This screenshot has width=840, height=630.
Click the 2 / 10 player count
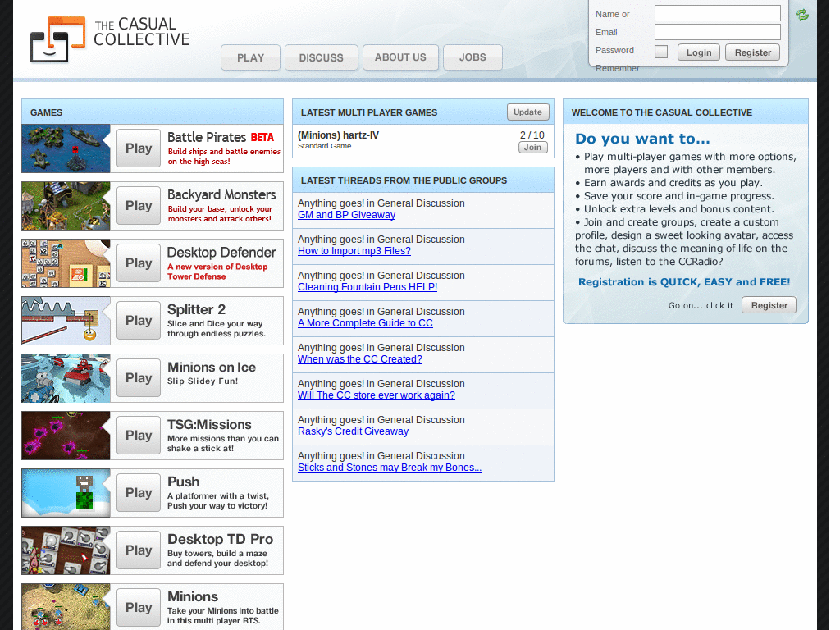tap(532, 135)
